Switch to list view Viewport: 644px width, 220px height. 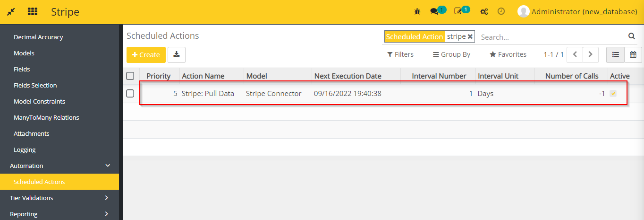click(615, 54)
